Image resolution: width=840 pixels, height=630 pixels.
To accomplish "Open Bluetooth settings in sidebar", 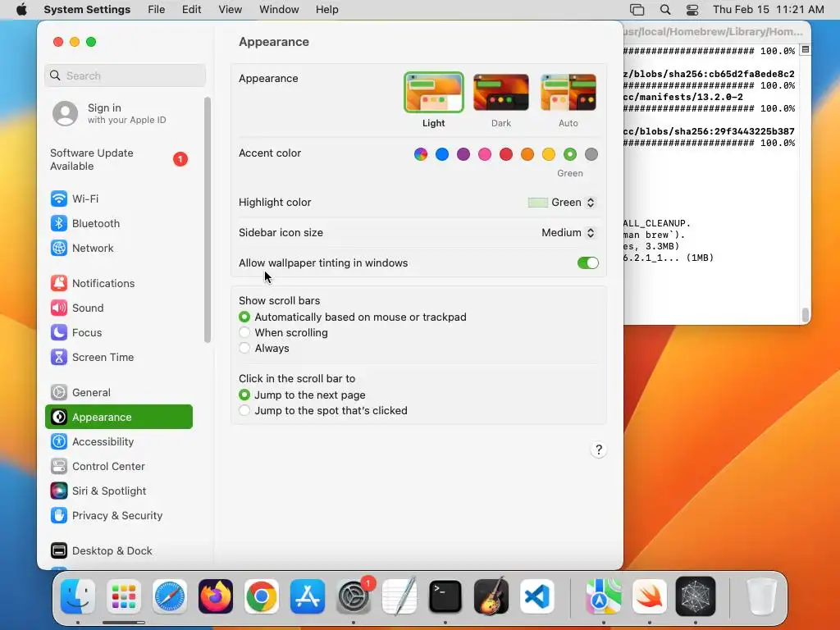I will click(119, 223).
